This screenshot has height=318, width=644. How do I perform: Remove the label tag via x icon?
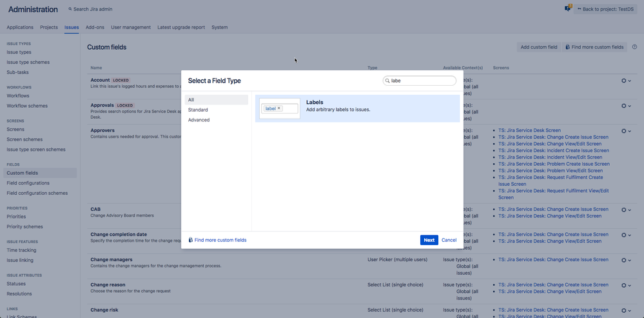(279, 108)
